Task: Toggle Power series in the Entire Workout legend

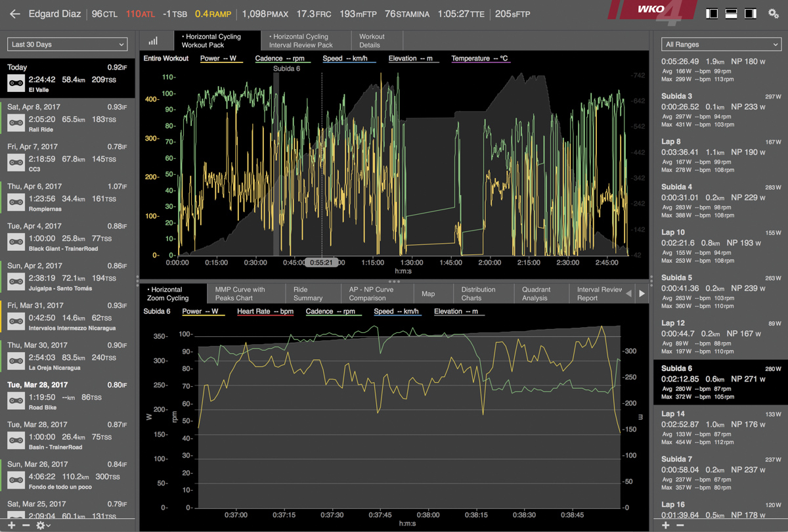Action: tap(221, 59)
